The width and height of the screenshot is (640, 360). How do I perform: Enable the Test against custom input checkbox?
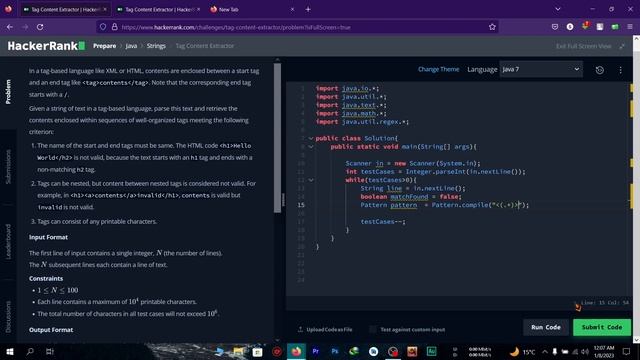pos(373,329)
